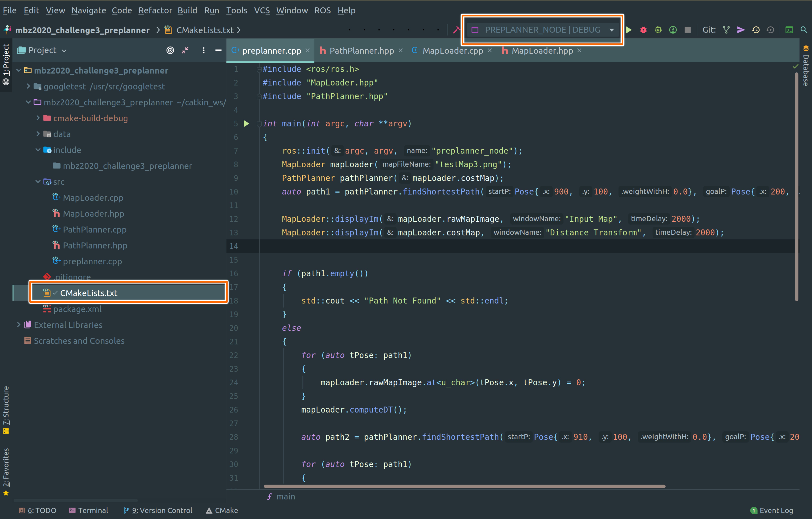Show local history with the clock icon

pyautogui.click(x=755, y=30)
